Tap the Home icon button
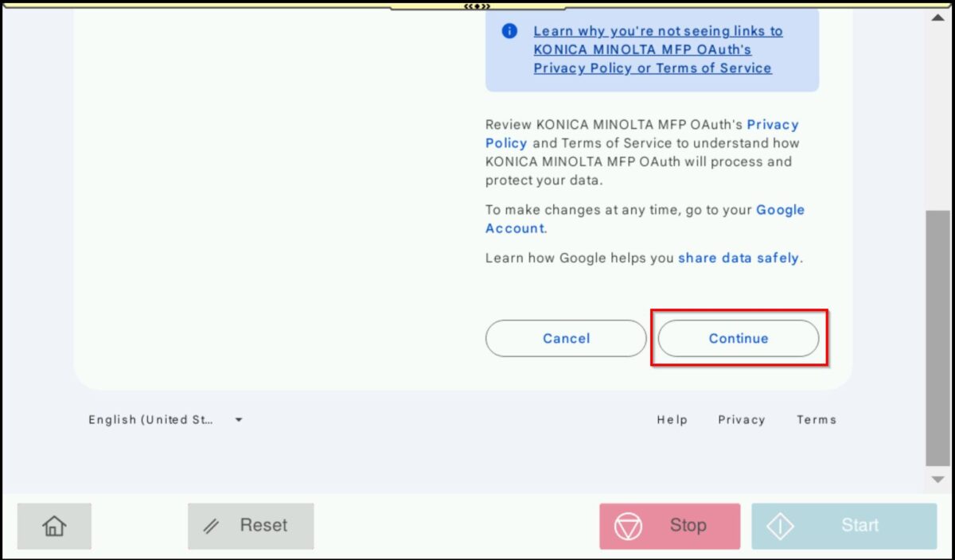 (x=54, y=526)
